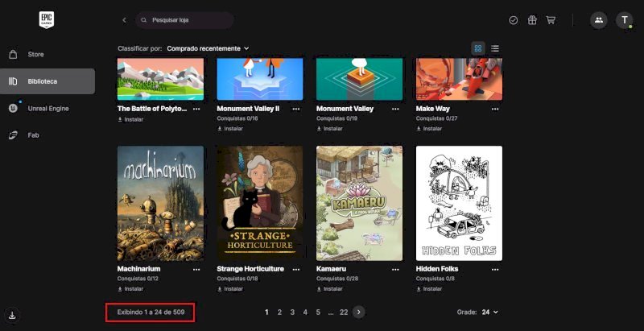Viewport: 644px width, 331px height.
Task: Expand Comprado recentemente sort dropdown
Action: [208, 48]
